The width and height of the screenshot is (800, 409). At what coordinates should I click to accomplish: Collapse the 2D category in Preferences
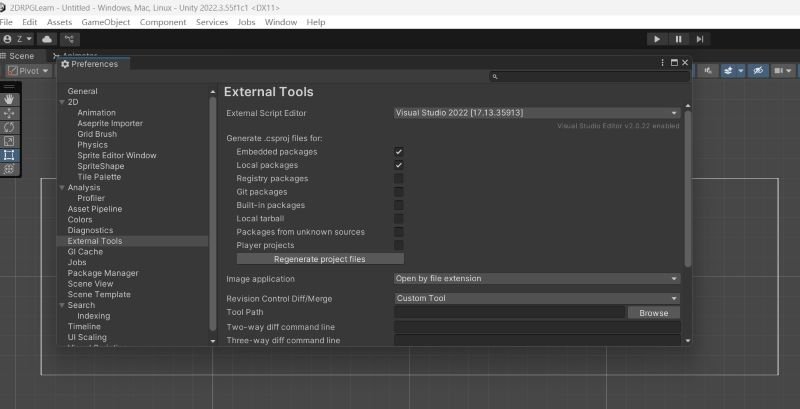click(62, 102)
